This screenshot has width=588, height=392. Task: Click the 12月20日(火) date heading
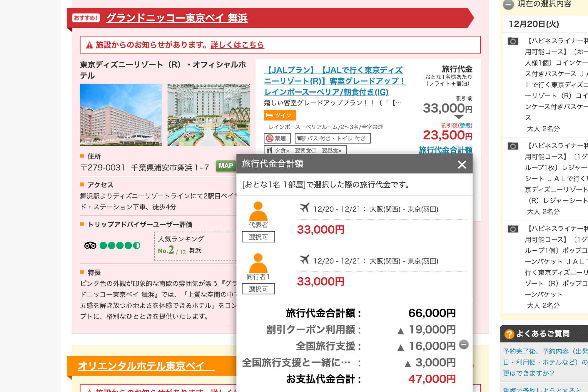[x=534, y=24]
